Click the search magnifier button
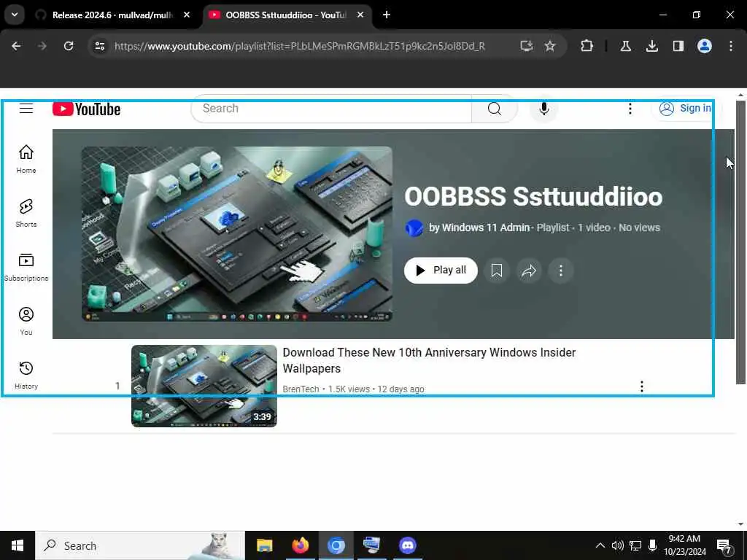The height and width of the screenshot is (560, 747). click(495, 109)
